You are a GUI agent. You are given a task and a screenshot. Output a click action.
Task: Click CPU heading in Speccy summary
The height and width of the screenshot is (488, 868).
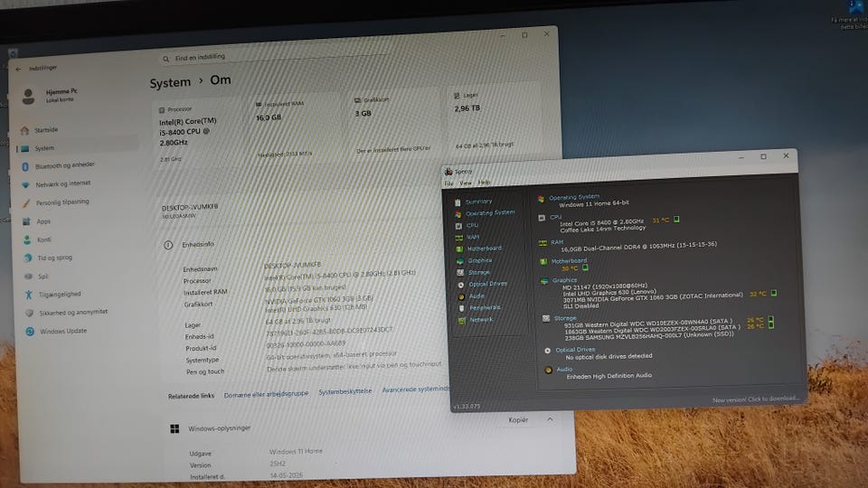click(556, 218)
